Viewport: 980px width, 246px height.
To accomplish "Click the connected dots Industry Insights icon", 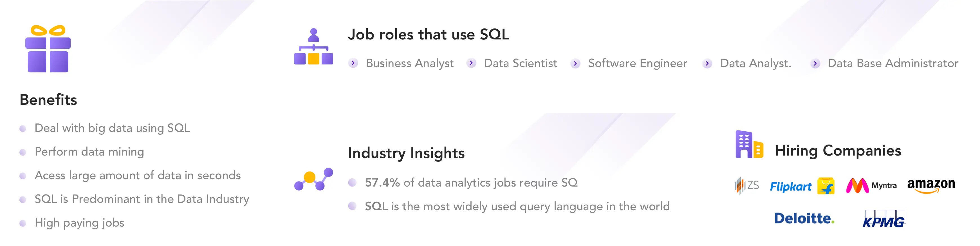I will (x=313, y=179).
